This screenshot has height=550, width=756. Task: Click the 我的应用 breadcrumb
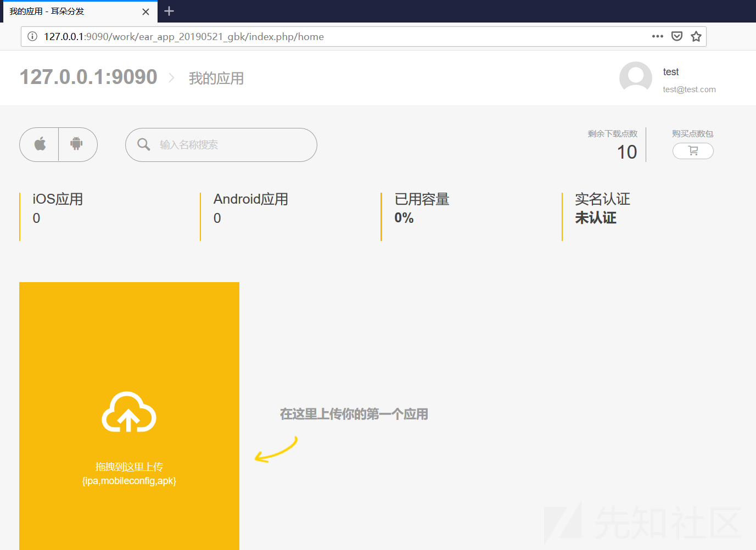pyautogui.click(x=216, y=78)
